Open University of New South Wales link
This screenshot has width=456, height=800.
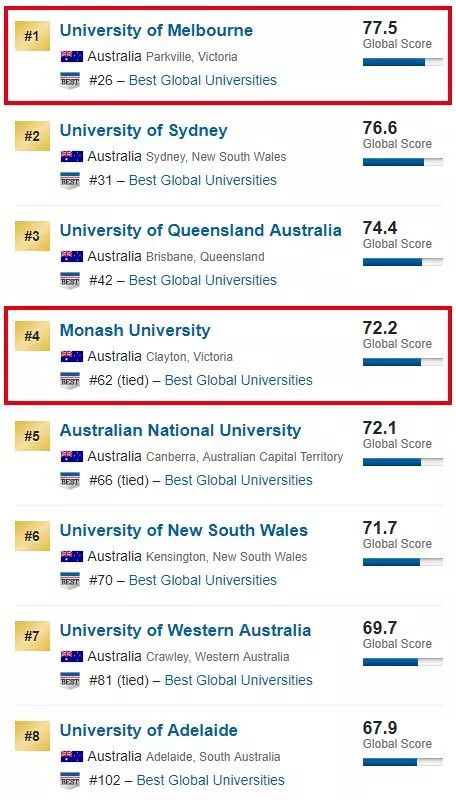pos(184,530)
